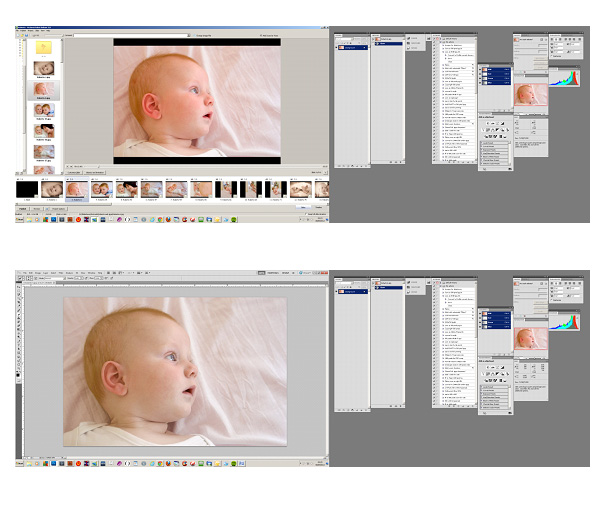This screenshot has height=506, width=611.
Task: Click Mask Edge button in top Masks panel
Action: tap(540, 58)
